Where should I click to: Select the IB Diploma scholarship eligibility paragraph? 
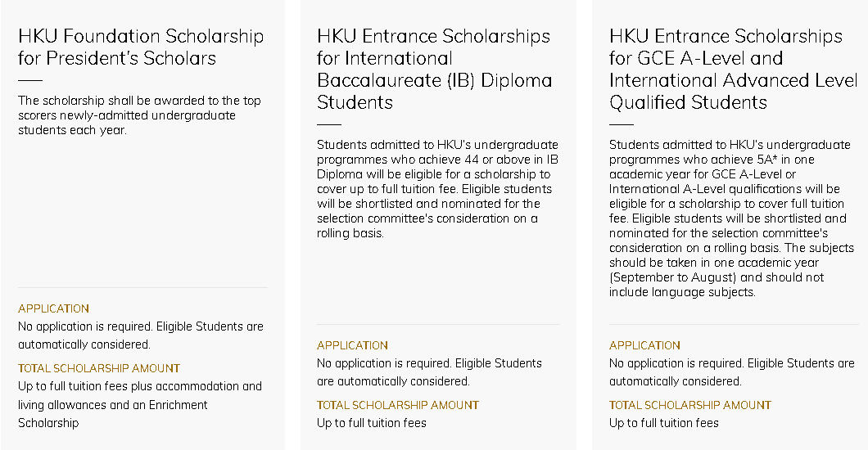[438, 188]
